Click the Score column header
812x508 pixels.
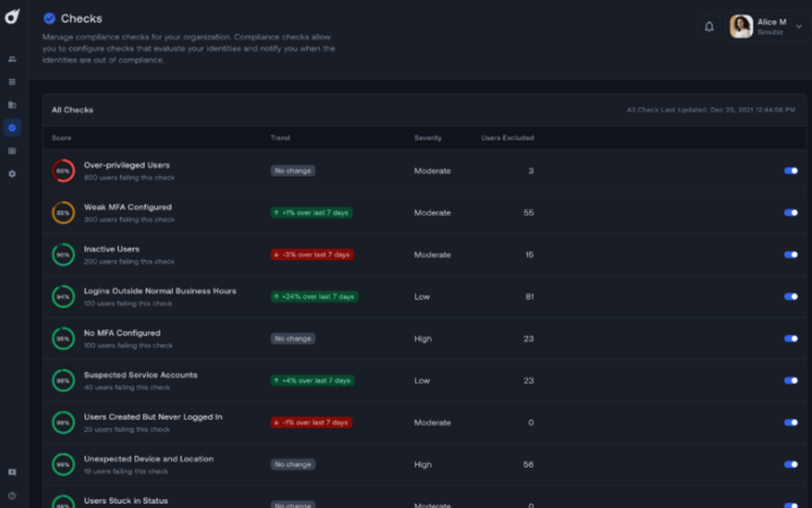[62, 138]
